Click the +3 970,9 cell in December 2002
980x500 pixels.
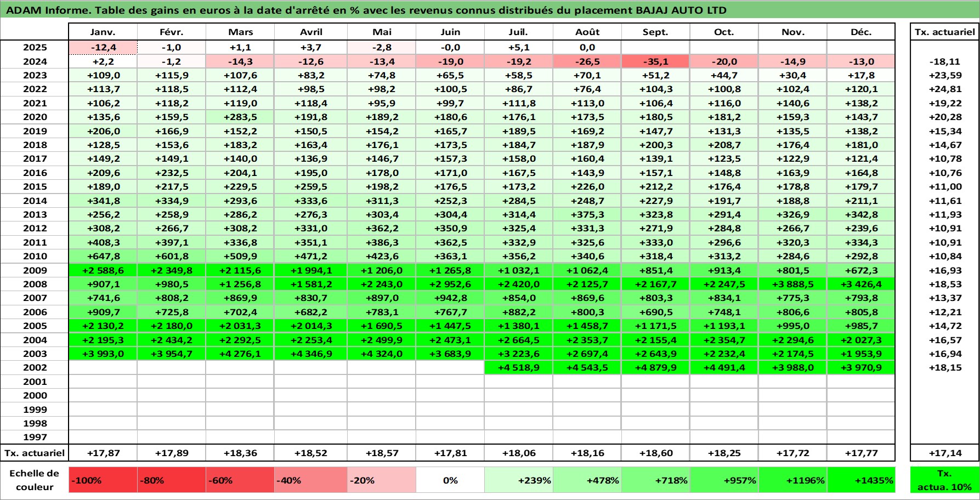861,367
